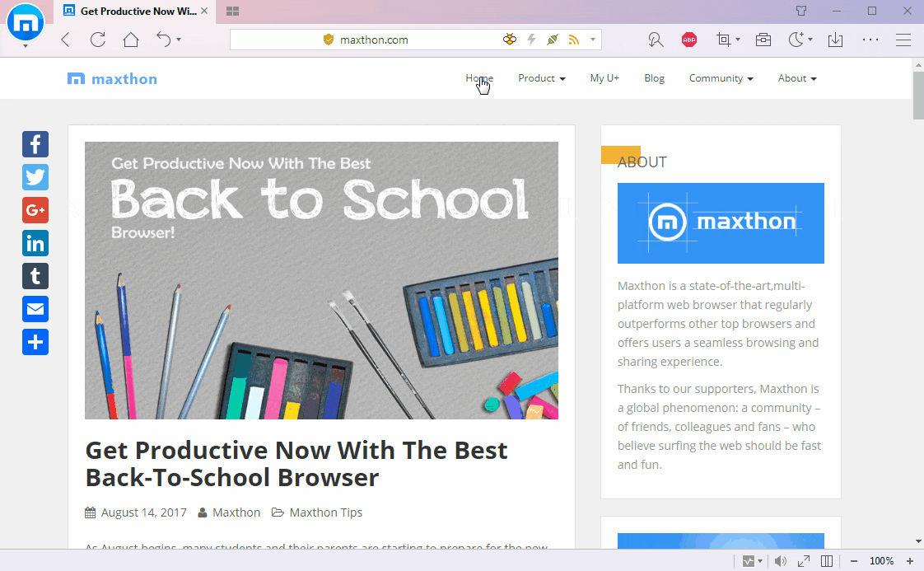This screenshot has height=571, width=924.
Task: Reload the current page
Action: pos(98,40)
